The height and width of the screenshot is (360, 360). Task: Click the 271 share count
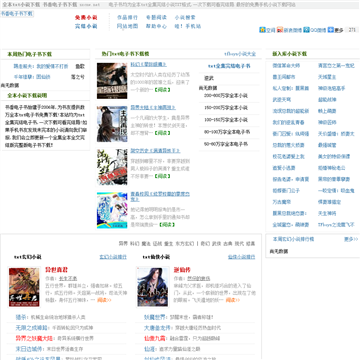[x=352, y=30]
